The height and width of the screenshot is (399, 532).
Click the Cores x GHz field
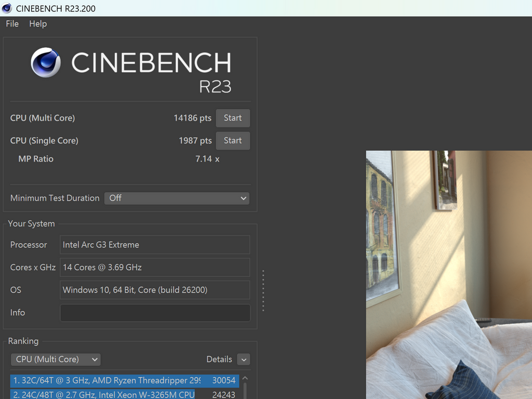tap(155, 268)
